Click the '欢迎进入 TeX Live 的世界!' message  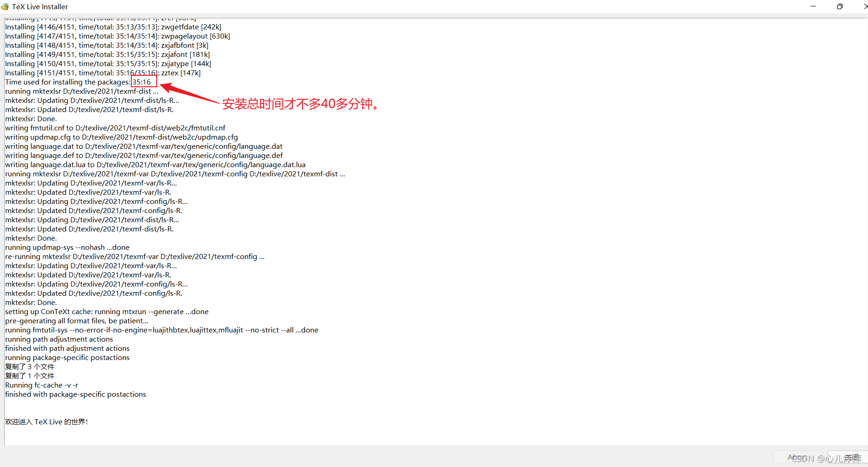pos(46,422)
